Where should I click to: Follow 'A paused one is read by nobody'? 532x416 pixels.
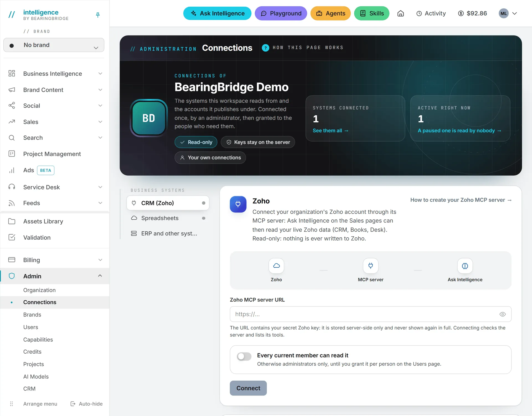(459, 131)
